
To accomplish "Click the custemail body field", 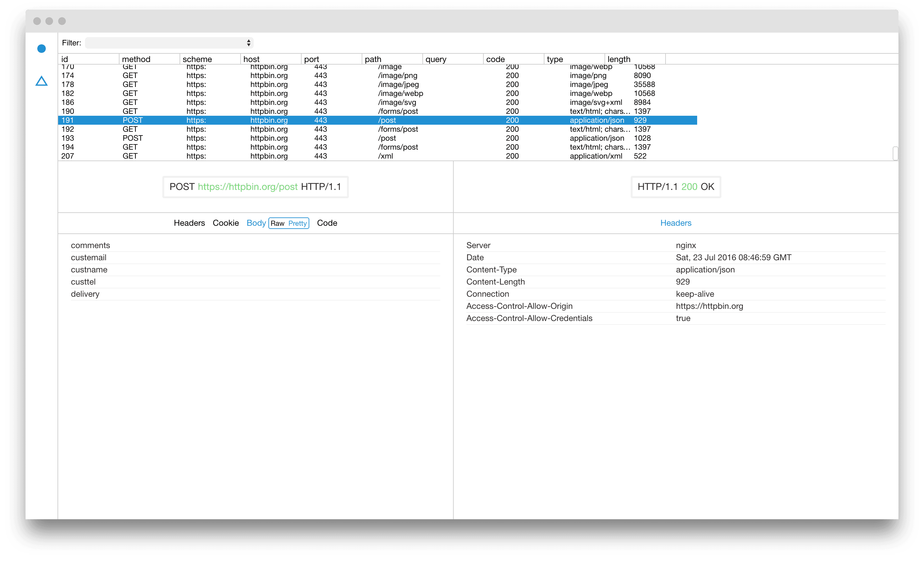I will point(255,257).
